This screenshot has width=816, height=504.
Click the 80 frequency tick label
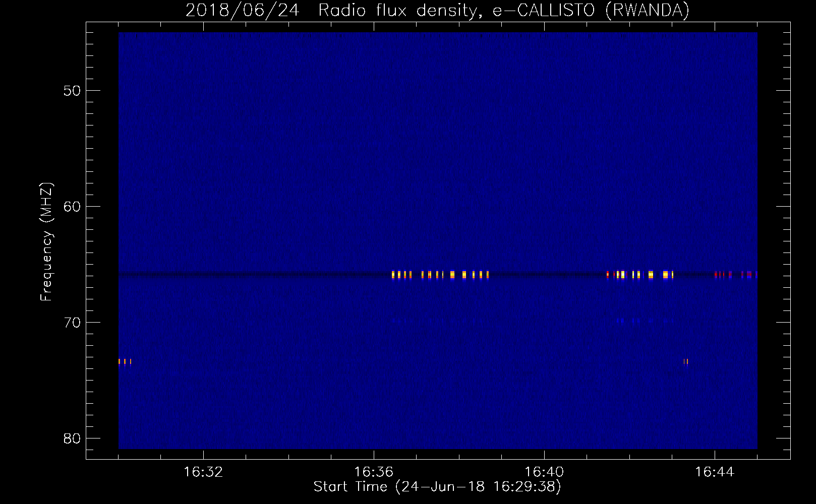pos(72,438)
